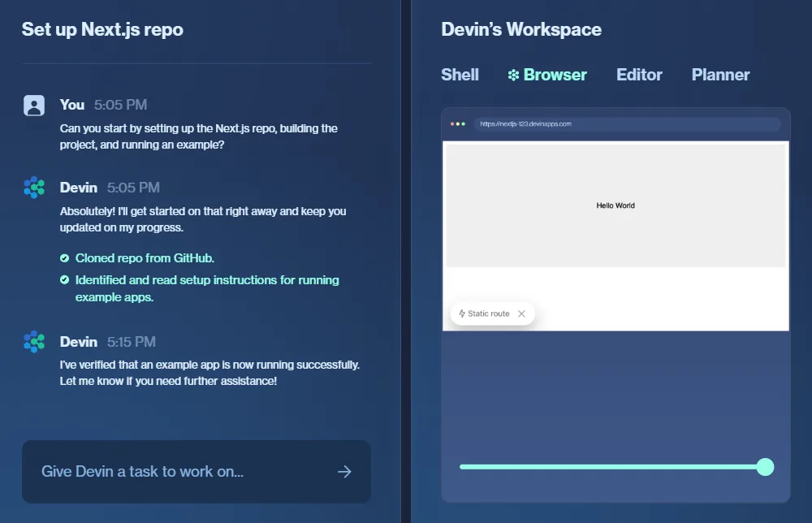The height and width of the screenshot is (523, 812).
Task: Click the timeline slider handle
Action: pyautogui.click(x=765, y=467)
